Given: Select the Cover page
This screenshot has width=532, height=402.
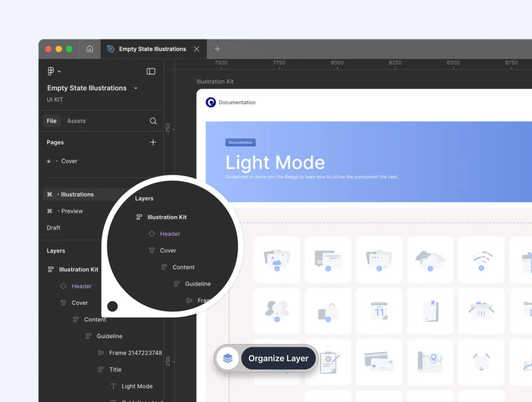Looking at the screenshot, I should 69,161.
